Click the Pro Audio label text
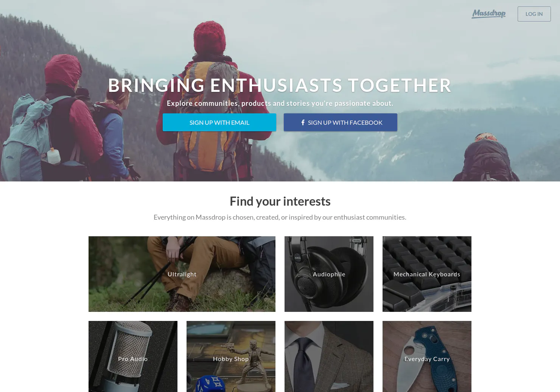The image size is (560, 392). (x=133, y=359)
